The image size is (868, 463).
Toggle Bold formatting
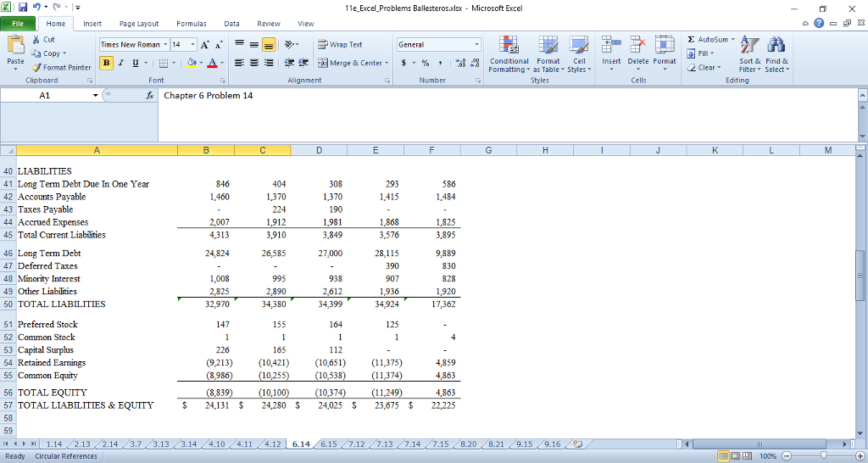[106, 63]
